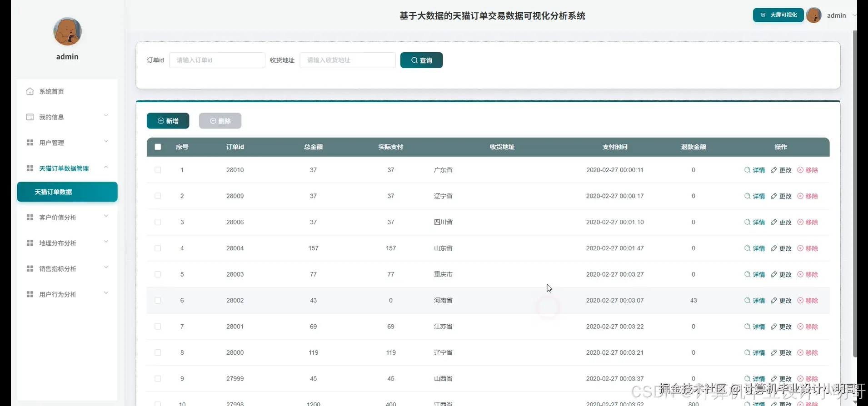The height and width of the screenshot is (406, 868).
Task: Remove order 28006 with 移除
Action: [x=808, y=222]
